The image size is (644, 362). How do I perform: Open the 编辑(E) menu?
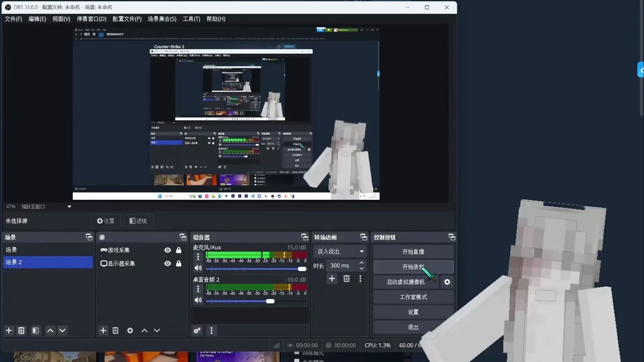coord(37,19)
